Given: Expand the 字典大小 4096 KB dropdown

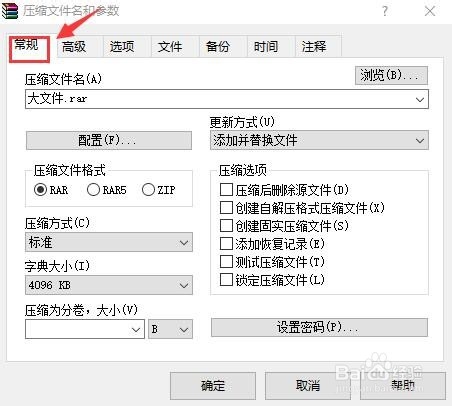Looking at the screenshot, I should coord(109,285).
